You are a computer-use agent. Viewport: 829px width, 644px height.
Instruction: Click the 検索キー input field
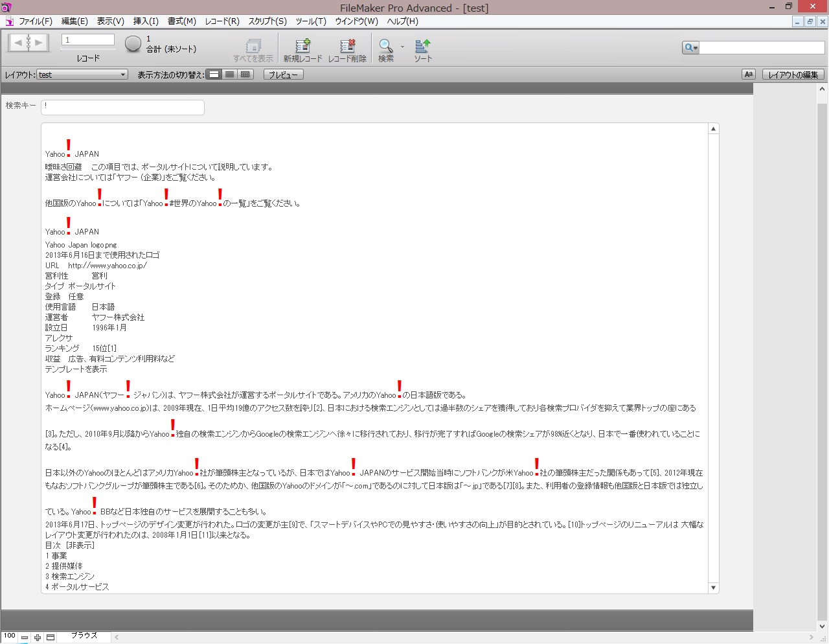click(x=122, y=107)
